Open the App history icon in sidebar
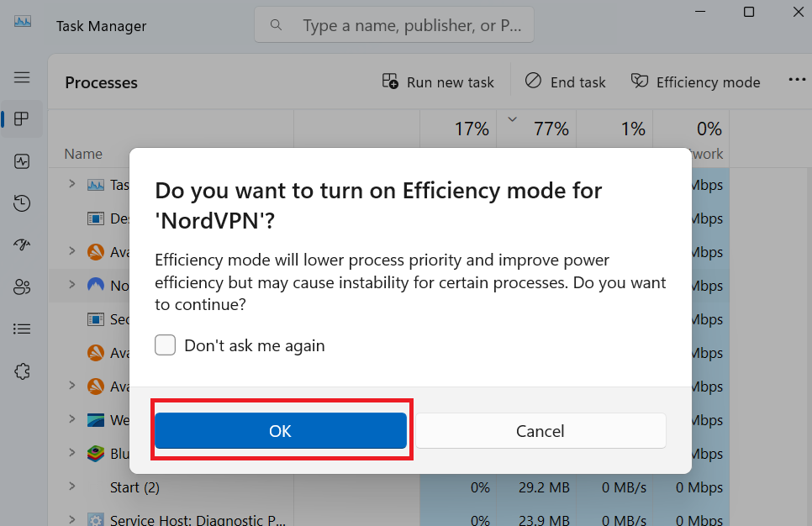This screenshot has height=526, width=812. (x=22, y=203)
